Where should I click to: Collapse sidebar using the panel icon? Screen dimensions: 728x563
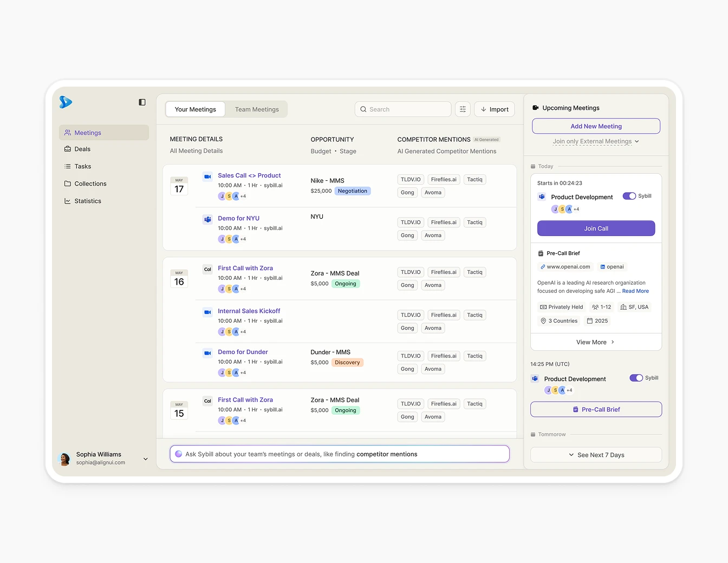142,102
